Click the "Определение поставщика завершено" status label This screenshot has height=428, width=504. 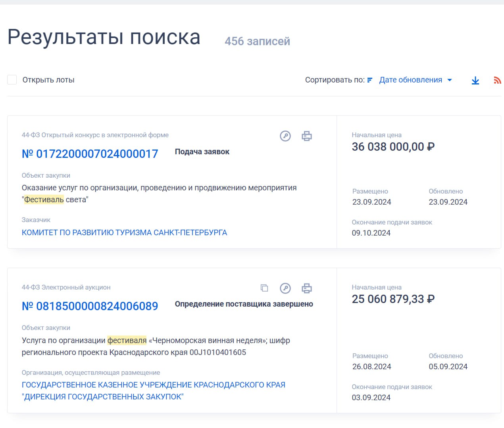244,304
